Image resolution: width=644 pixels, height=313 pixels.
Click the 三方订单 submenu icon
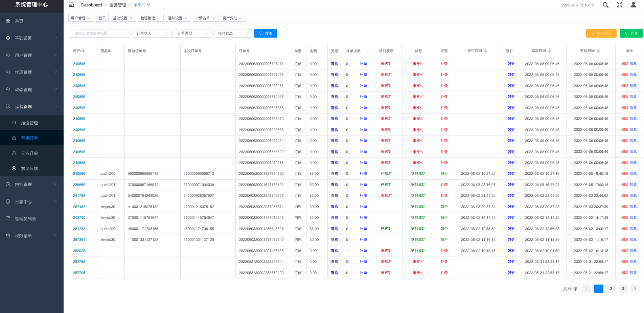click(14, 153)
